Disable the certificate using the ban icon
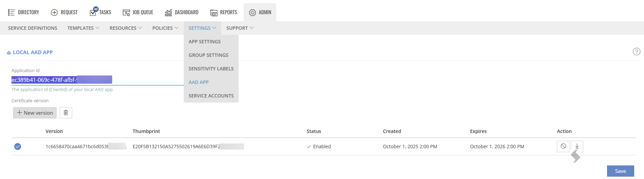The height and width of the screenshot is (179, 644). pyautogui.click(x=563, y=146)
